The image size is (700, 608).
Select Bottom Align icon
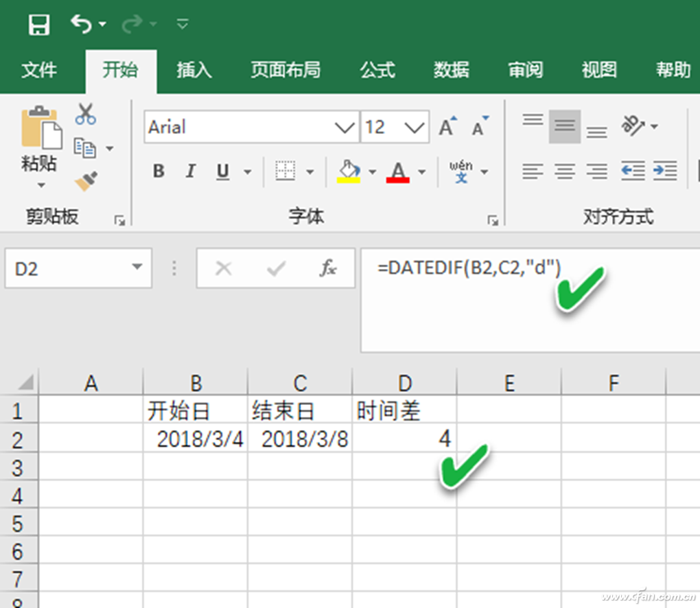click(x=597, y=132)
